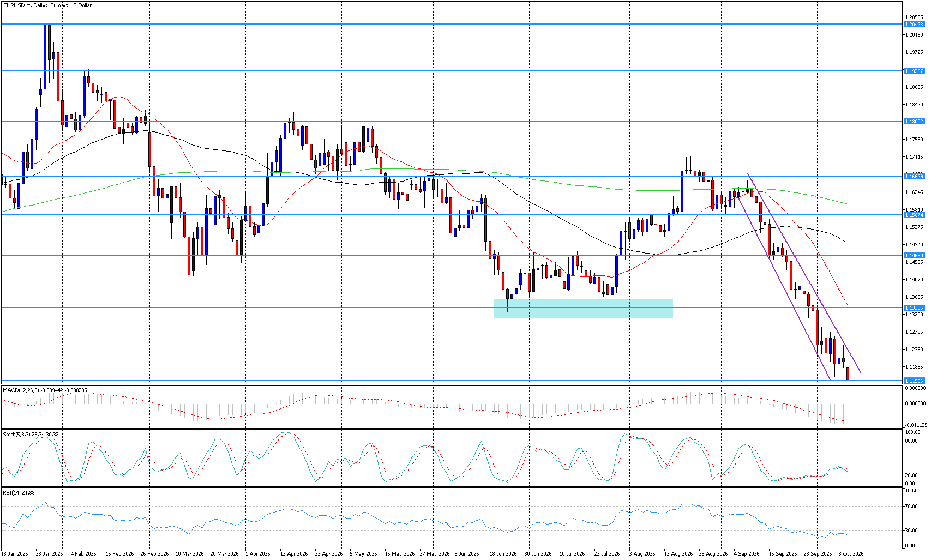Click the 1.17550 price scale value
Image resolution: width=931 pixels, height=560 pixels.
click(914, 140)
